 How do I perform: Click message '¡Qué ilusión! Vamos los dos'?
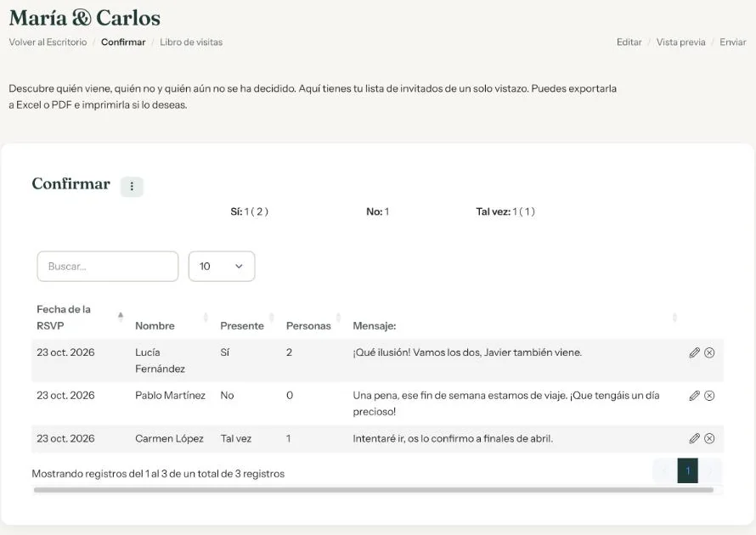tap(467, 352)
